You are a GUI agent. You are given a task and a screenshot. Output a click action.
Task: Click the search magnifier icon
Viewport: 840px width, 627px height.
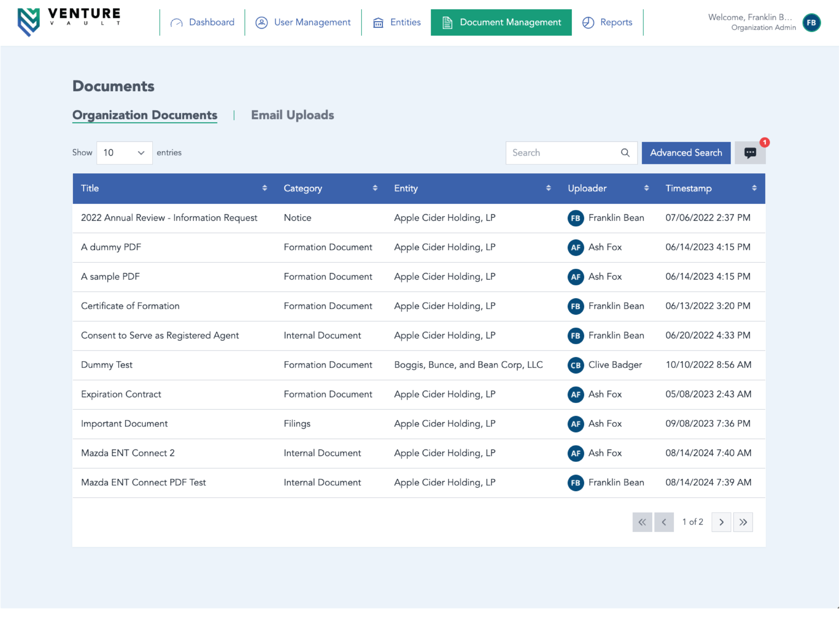pyautogui.click(x=625, y=153)
